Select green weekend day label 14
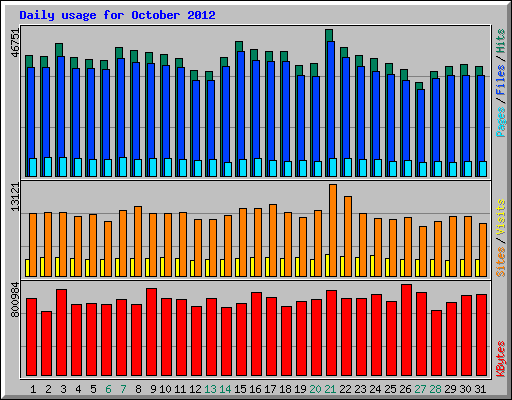This screenshot has width=512, height=400. tap(225, 389)
